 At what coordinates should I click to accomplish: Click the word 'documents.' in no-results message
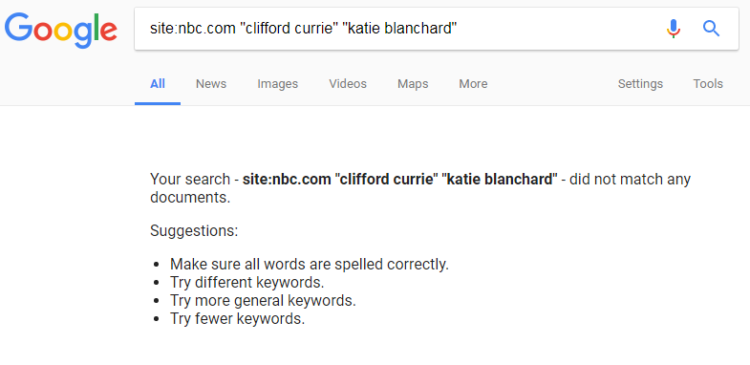coord(190,198)
